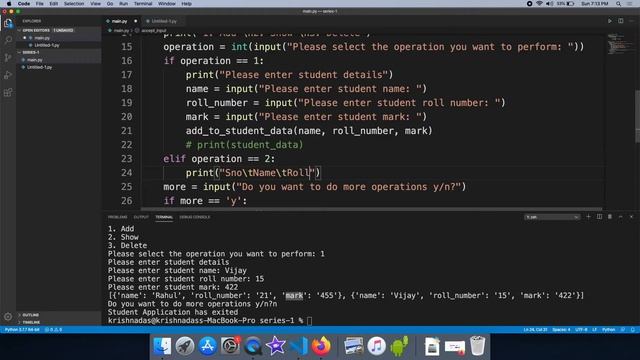Open iMovie from the Dock

pyautogui.click(x=276, y=346)
